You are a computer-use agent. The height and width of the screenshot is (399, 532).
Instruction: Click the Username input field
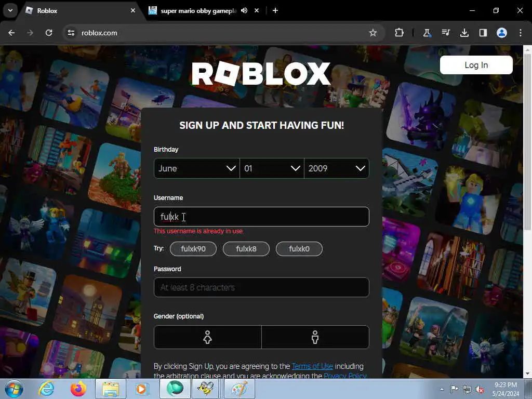click(261, 217)
